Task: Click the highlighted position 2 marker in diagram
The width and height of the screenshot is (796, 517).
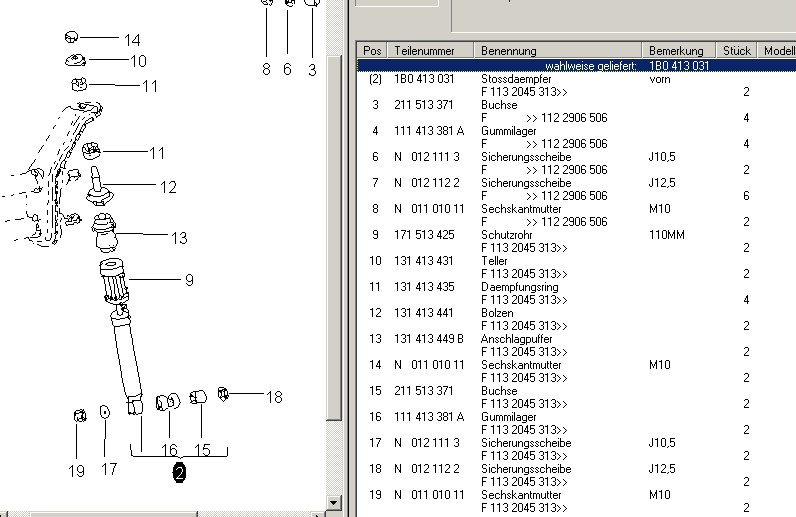Action: tap(179, 474)
